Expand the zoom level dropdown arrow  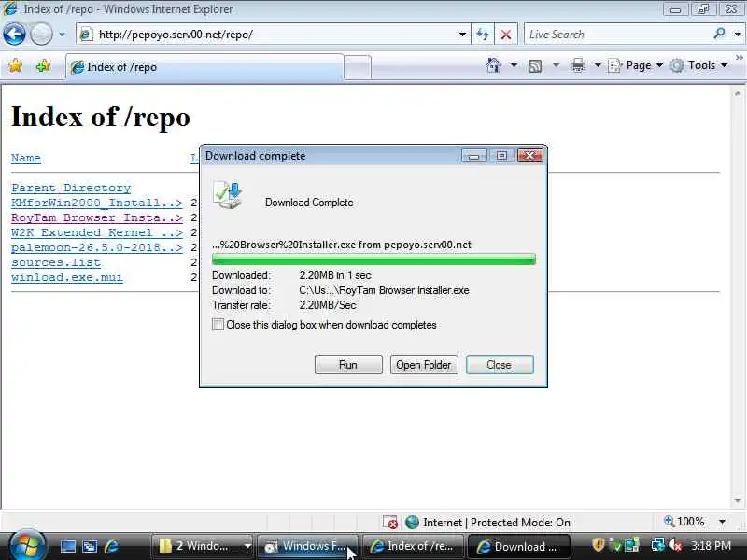pyautogui.click(x=722, y=522)
